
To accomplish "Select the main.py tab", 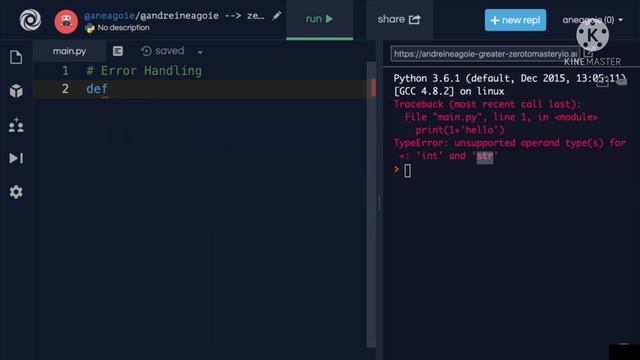I will (69, 51).
